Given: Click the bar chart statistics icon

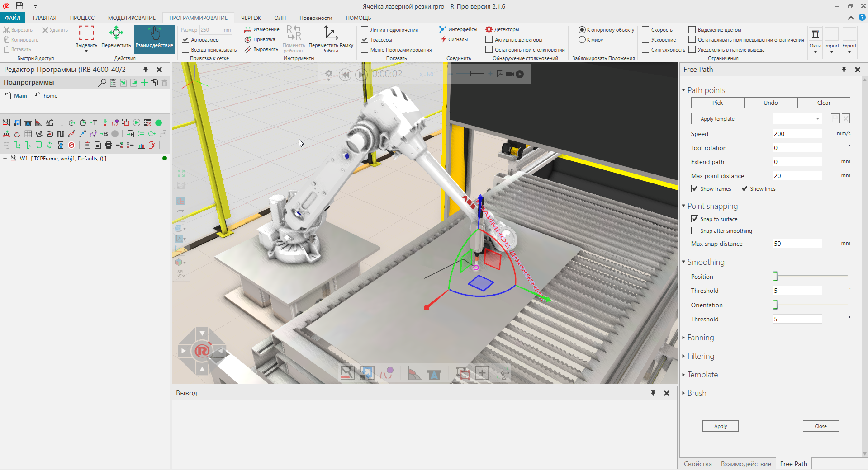Looking at the screenshot, I should [141, 145].
